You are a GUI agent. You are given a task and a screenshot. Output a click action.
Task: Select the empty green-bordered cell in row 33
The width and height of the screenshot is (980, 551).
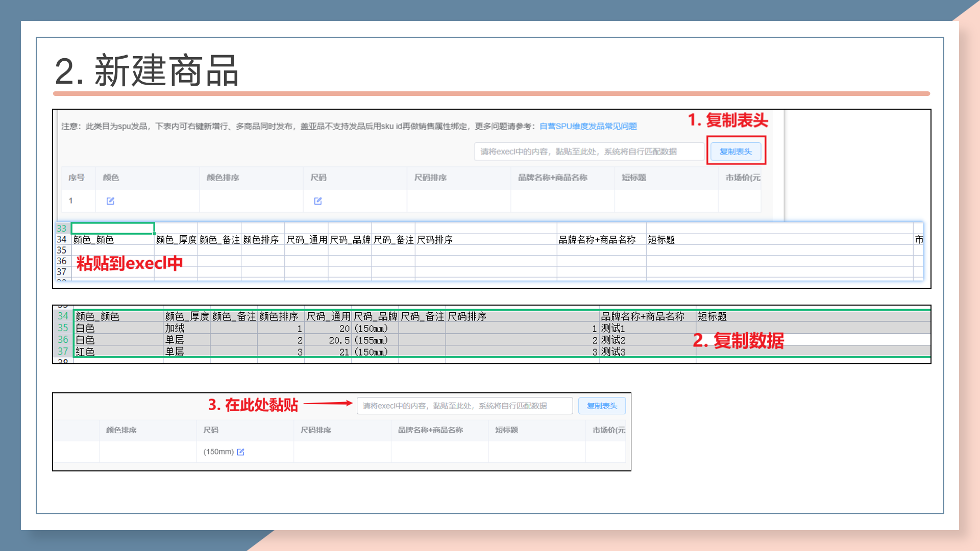[x=113, y=228]
